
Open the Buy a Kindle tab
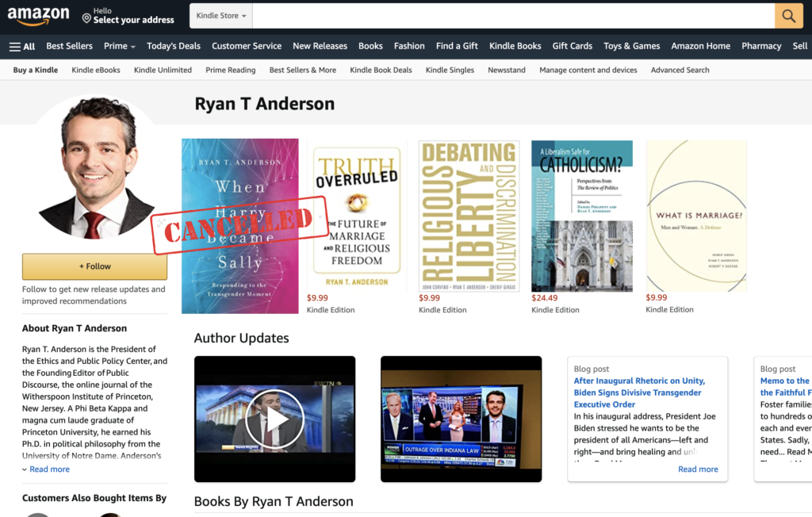tap(36, 70)
